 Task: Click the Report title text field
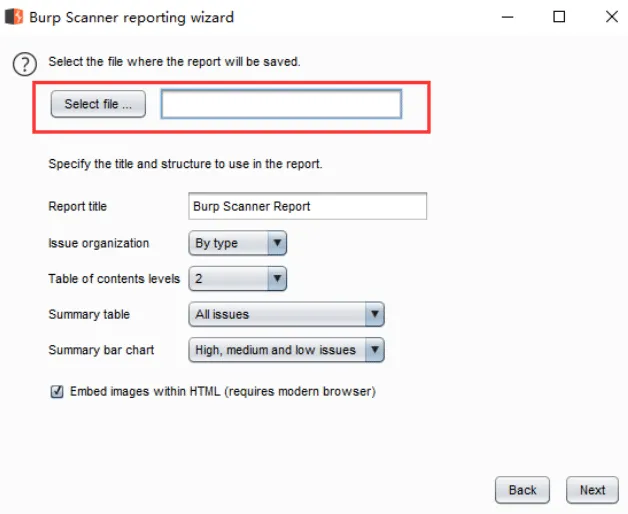pyautogui.click(x=308, y=206)
